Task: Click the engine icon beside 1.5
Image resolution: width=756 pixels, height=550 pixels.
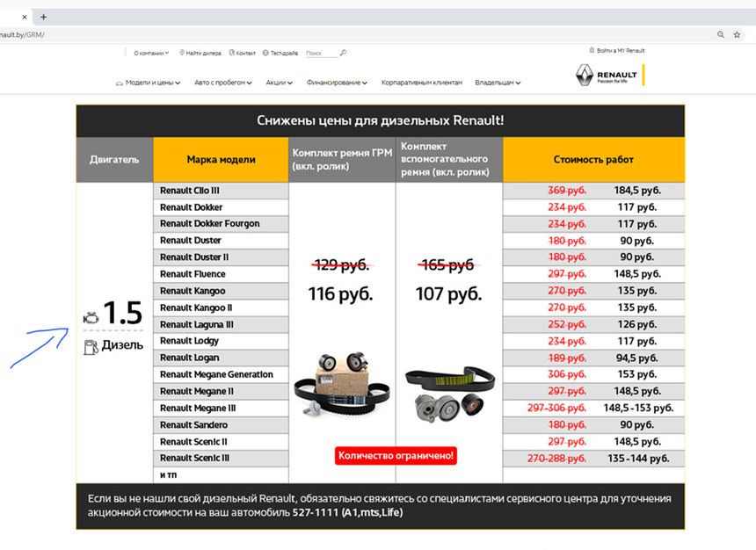Action: click(91, 318)
